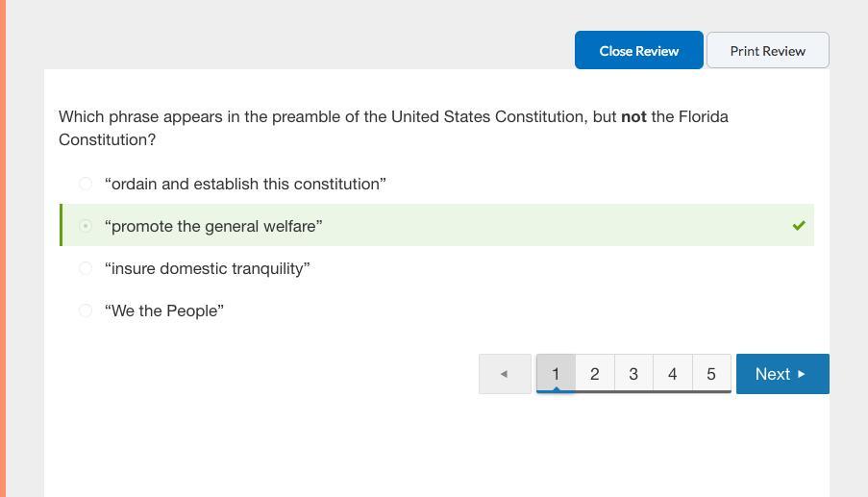This screenshot has width=868, height=497.
Task: Open question page 3
Action: point(633,374)
